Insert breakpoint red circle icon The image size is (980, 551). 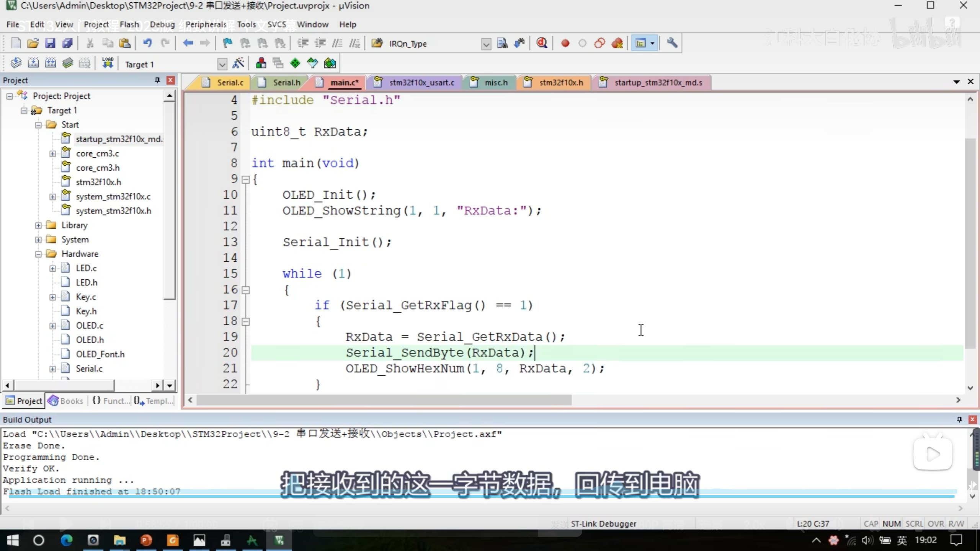click(565, 43)
